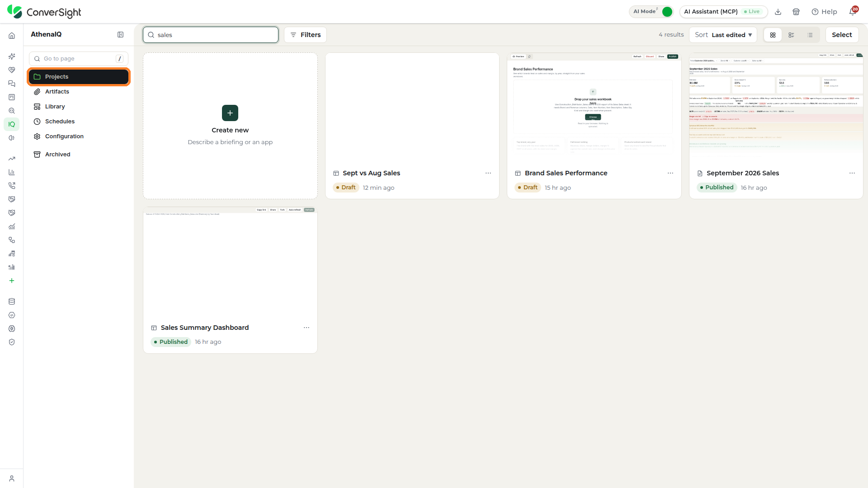868x488 pixels.
Task: Click the shield icon in left rail
Action: [x=12, y=342]
